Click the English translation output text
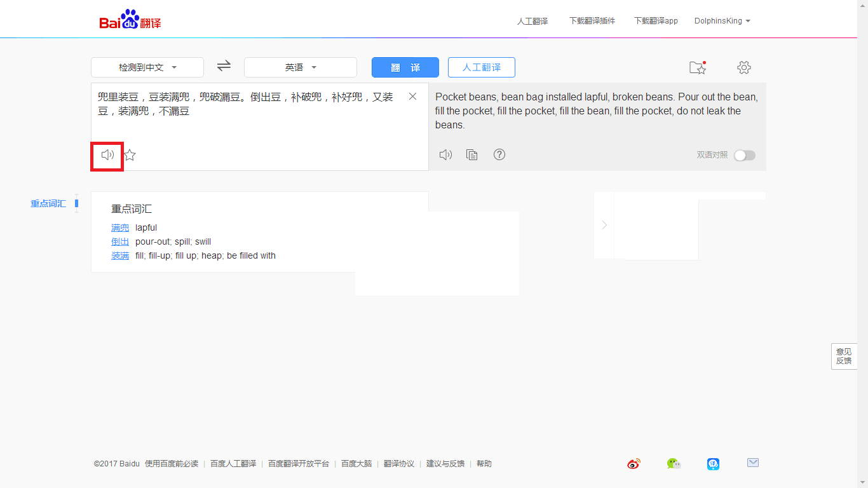This screenshot has height=488, width=868. (597, 111)
